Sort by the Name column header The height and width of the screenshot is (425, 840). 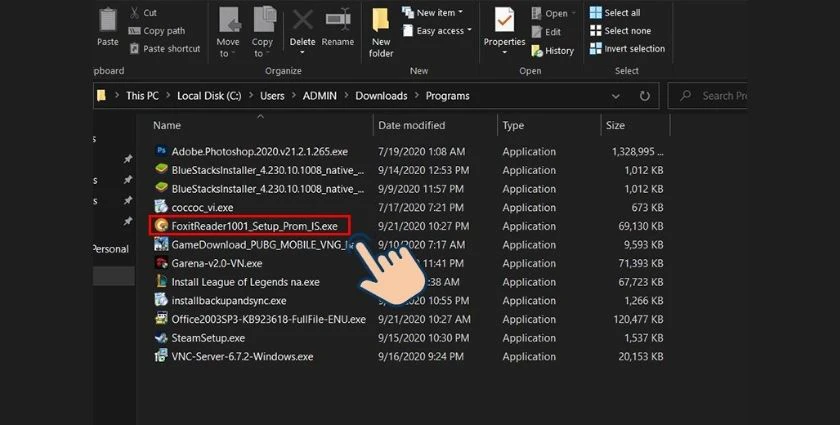coord(167,125)
